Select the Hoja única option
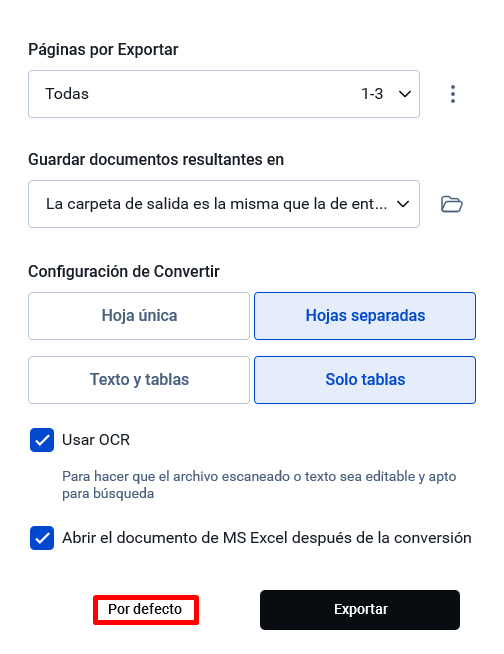 pos(139,316)
